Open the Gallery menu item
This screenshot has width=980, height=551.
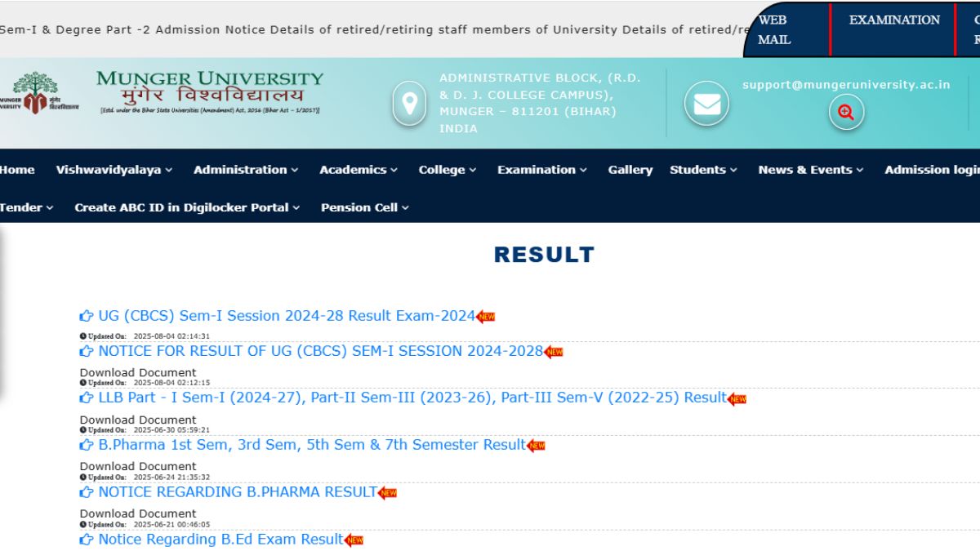[x=630, y=170]
